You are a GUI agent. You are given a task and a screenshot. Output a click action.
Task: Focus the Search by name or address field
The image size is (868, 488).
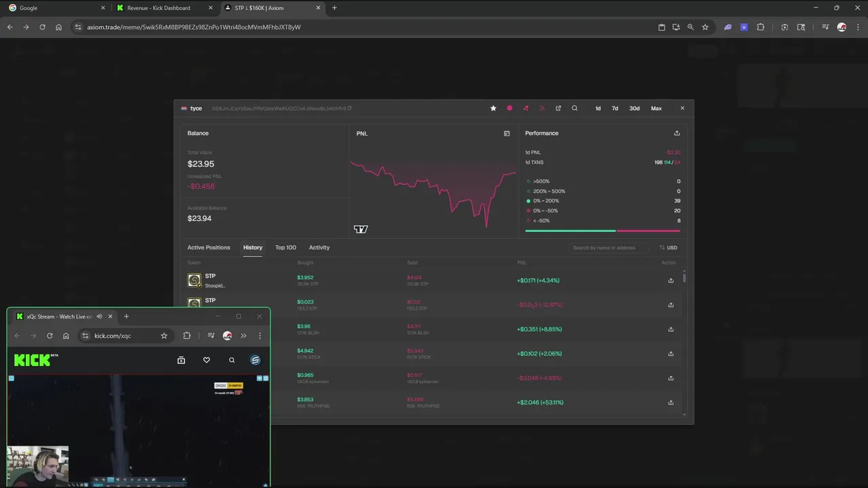[608, 247]
